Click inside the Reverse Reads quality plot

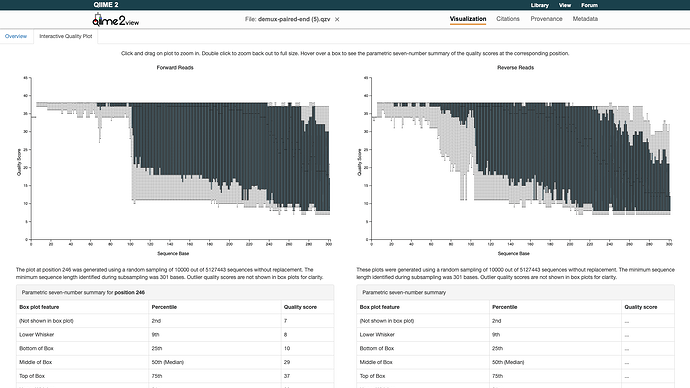coord(521,158)
